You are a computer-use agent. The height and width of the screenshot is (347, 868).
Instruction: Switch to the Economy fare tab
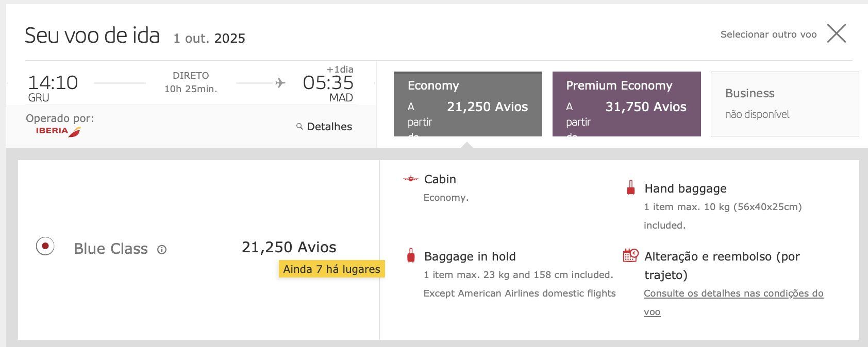pos(468,104)
